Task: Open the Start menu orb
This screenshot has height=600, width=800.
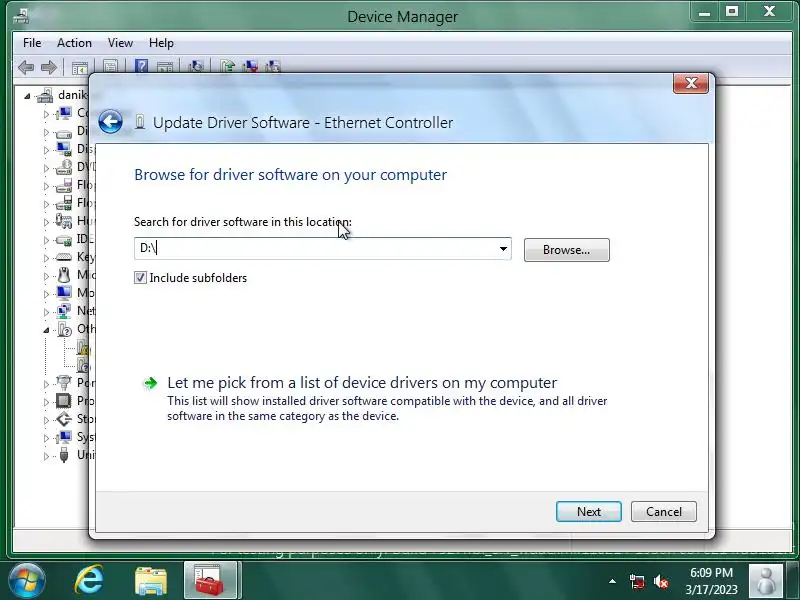Action: 27,581
